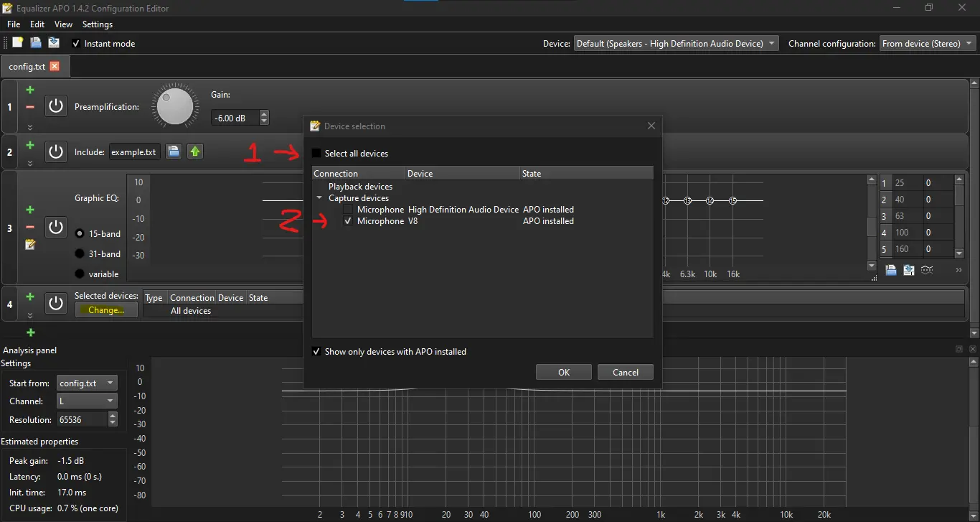The width and height of the screenshot is (980, 522).
Task: Close the config.txt tab
Action: pos(55,66)
